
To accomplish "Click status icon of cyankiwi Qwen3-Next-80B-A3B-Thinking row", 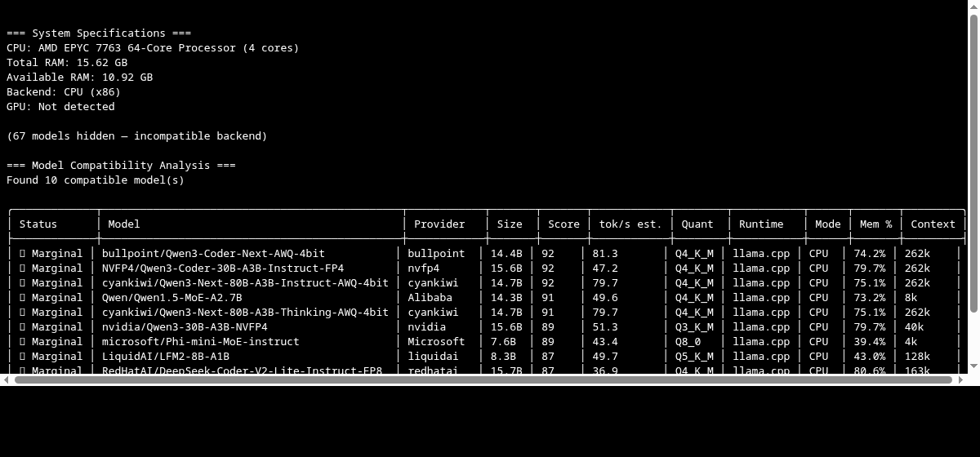I will (x=23, y=313).
